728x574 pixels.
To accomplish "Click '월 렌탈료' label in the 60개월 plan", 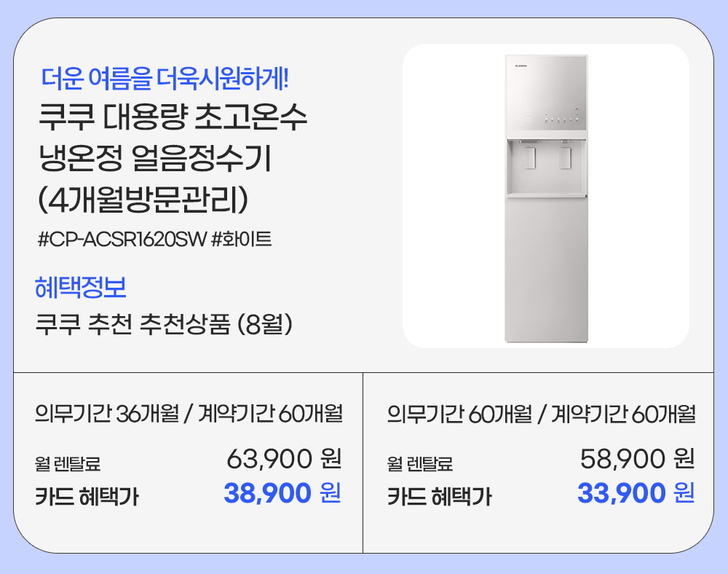I will tap(420, 463).
